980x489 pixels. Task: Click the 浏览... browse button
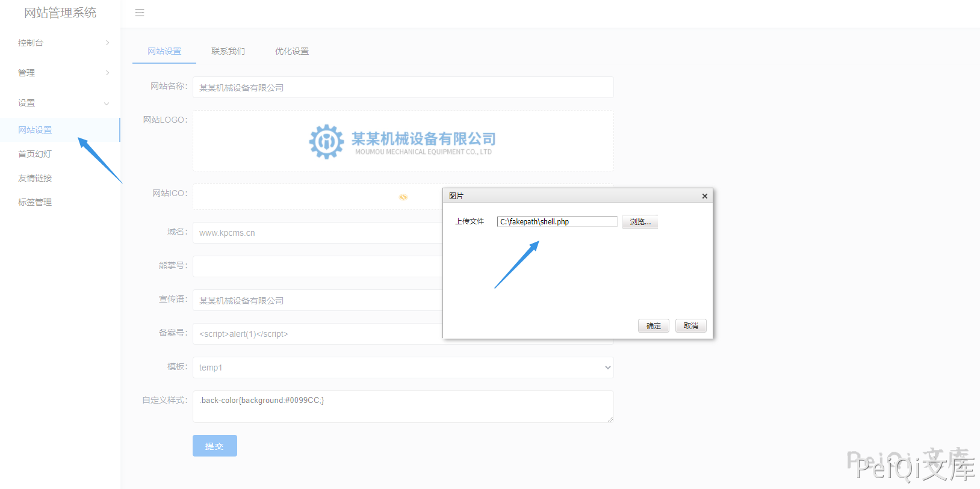(640, 222)
